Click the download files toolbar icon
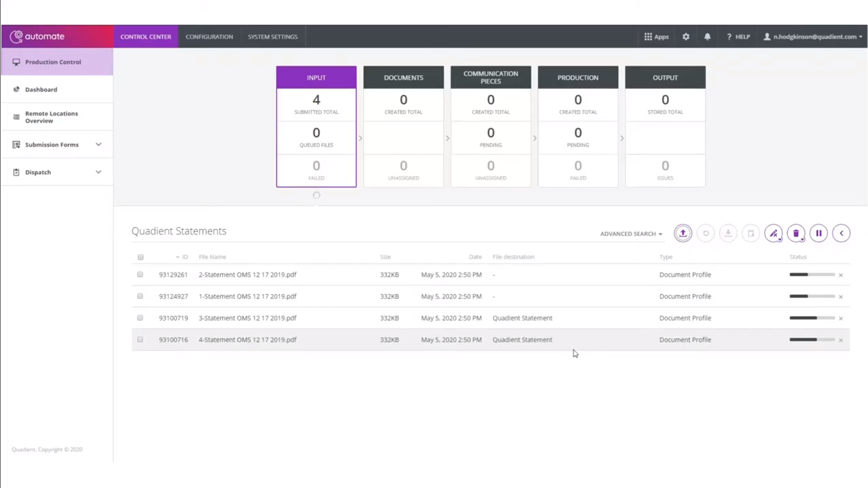Screen dimensions: 868x488 pyautogui.click(x=728, y=233)
